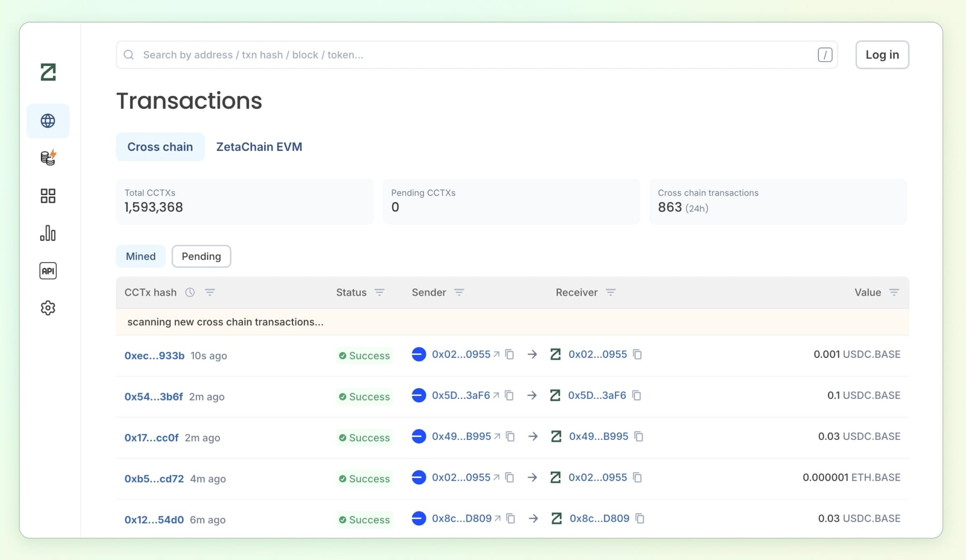Open the API icon in sidebar
The image size is (966, 560).
pos(48,271)
